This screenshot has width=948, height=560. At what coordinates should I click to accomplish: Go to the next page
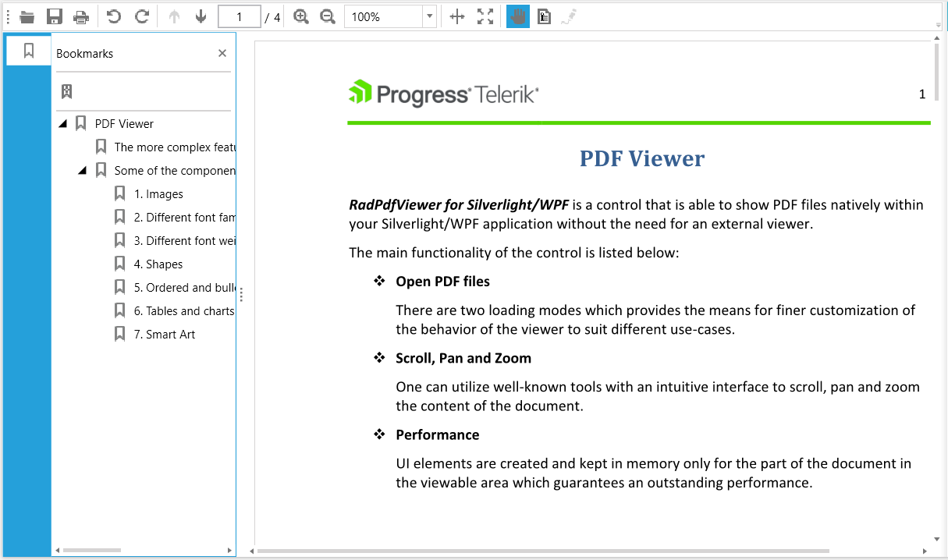pos(201,16)
